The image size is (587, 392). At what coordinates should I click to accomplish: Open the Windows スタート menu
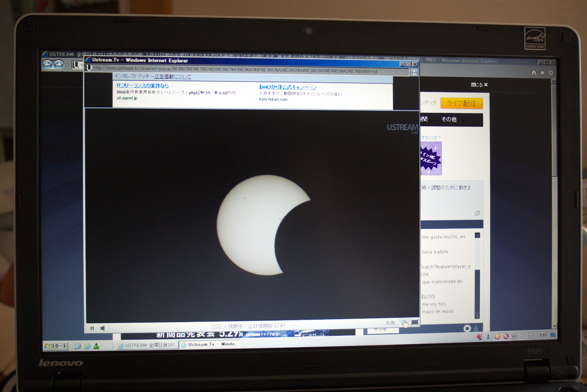(56, 346)
